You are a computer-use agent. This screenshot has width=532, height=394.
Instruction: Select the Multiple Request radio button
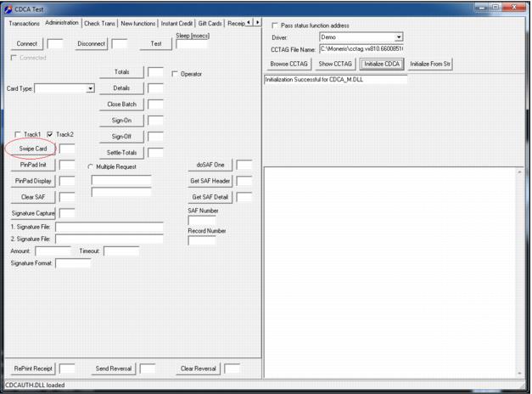pos(92,167)
